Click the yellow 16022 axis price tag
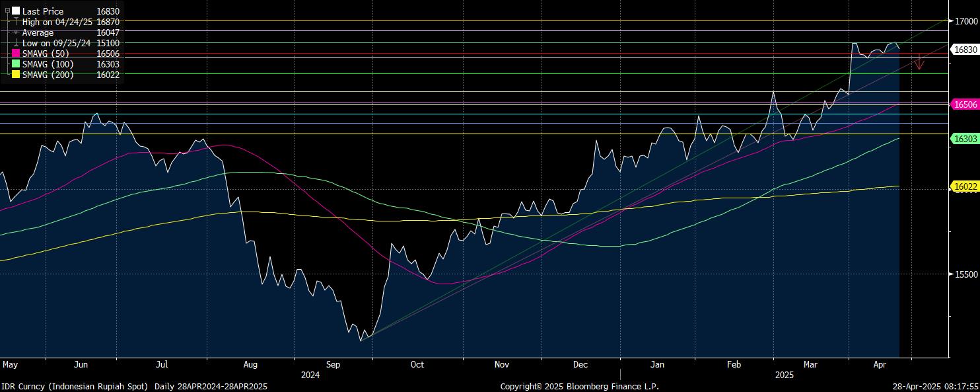Screen dimensions: 980x392 click(965, 187)
